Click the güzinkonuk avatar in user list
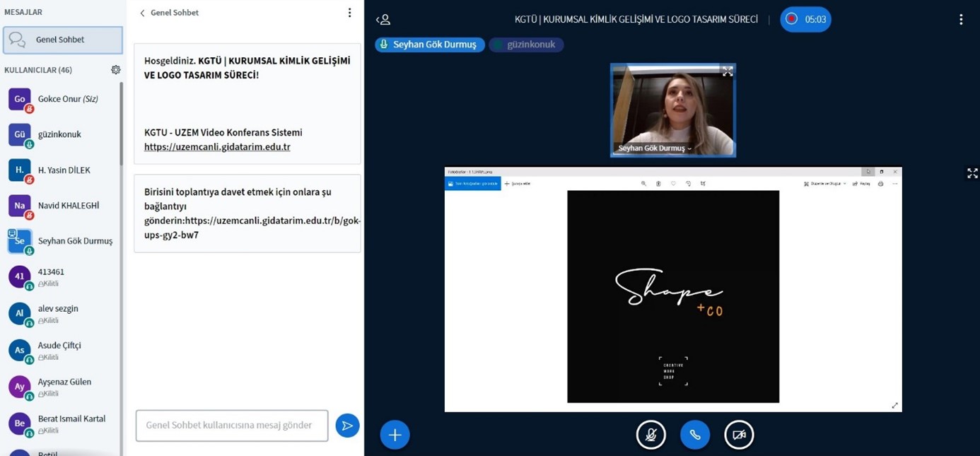 click(20, 134)
